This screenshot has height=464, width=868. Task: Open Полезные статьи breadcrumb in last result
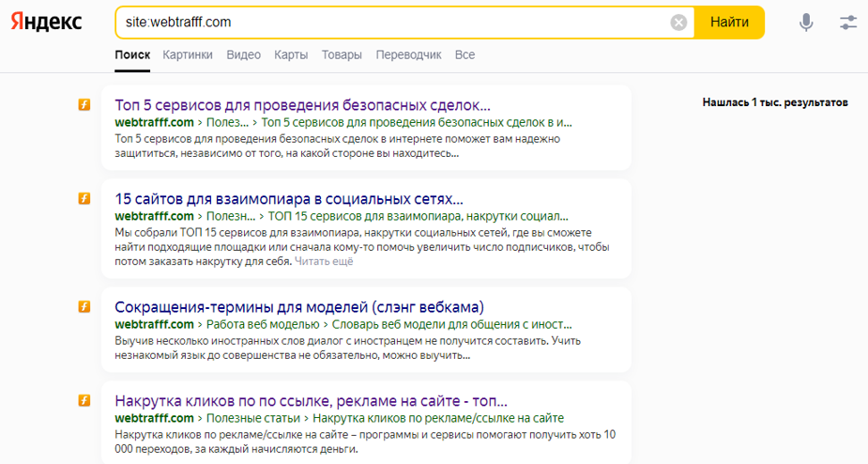click(253, 417)
